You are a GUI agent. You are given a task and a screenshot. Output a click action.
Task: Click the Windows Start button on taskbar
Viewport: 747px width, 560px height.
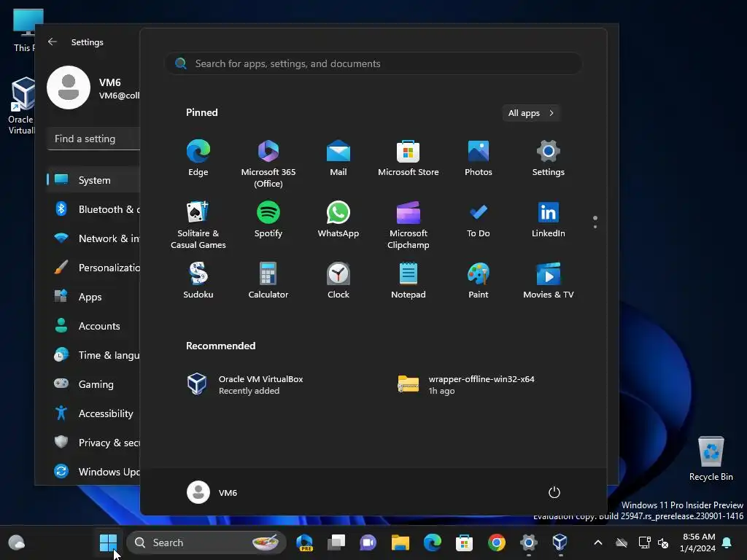pos(108,542)
